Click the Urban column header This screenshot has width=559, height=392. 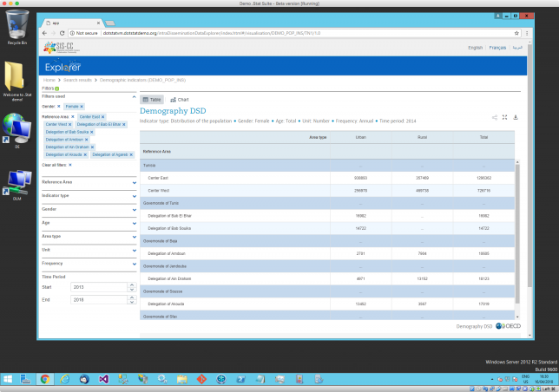coord(361,137)
